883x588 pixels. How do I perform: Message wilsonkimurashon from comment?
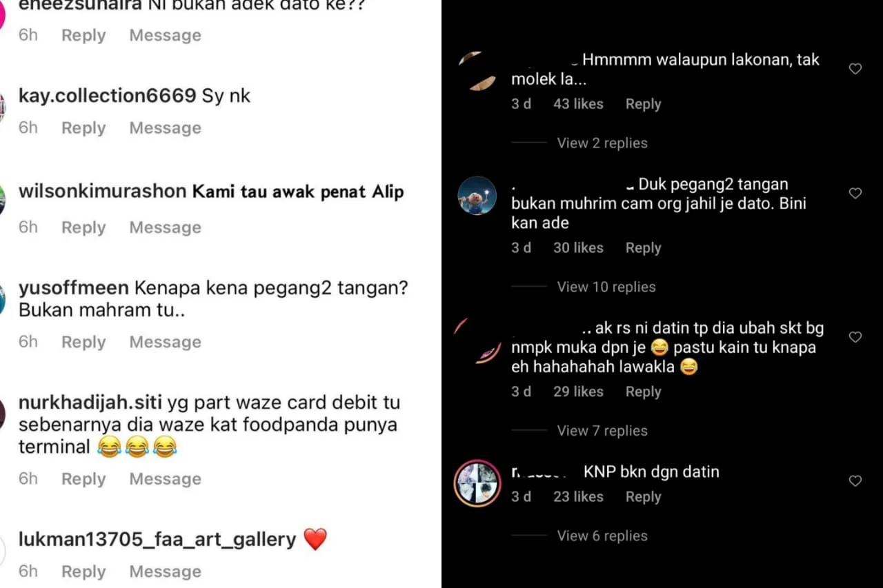[x=166, y=227]
